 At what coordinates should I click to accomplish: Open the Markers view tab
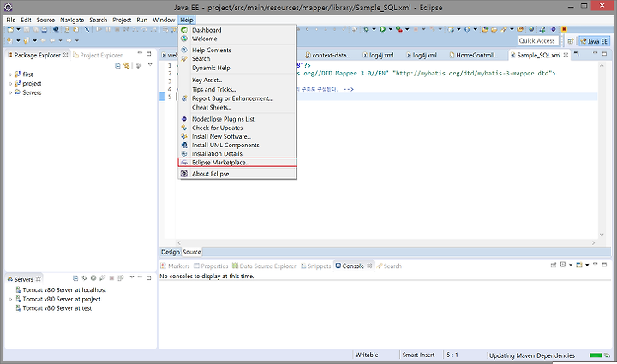point(175,266)
